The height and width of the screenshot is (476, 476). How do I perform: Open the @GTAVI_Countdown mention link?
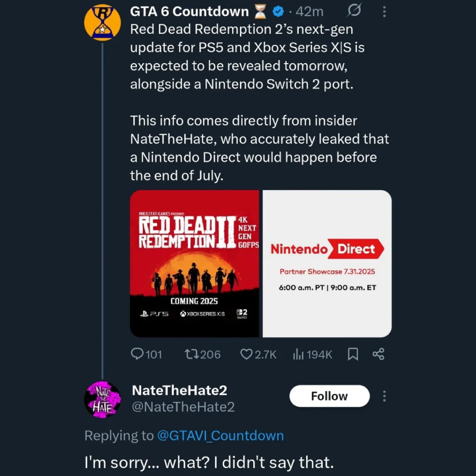click(x=221, y=436)
